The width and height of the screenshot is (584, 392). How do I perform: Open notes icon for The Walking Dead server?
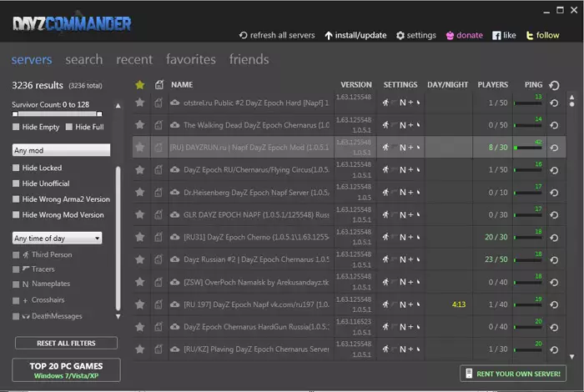coord(159,125)
